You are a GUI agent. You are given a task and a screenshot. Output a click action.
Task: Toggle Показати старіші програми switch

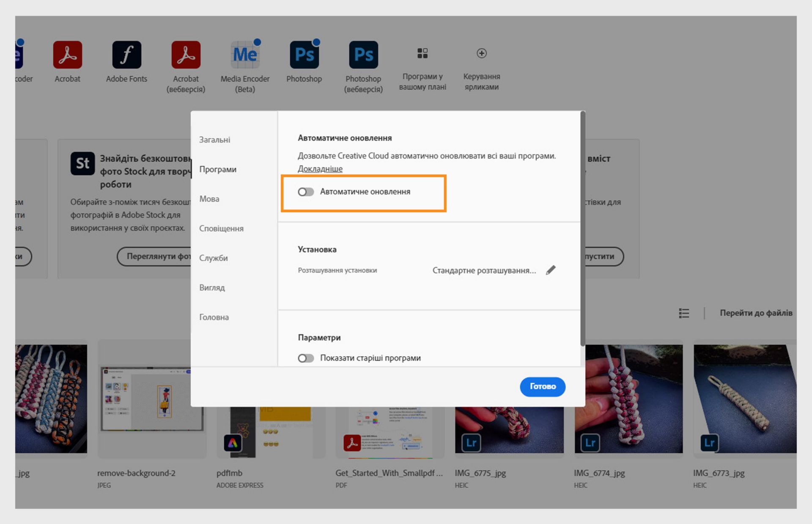coord(306,358)
